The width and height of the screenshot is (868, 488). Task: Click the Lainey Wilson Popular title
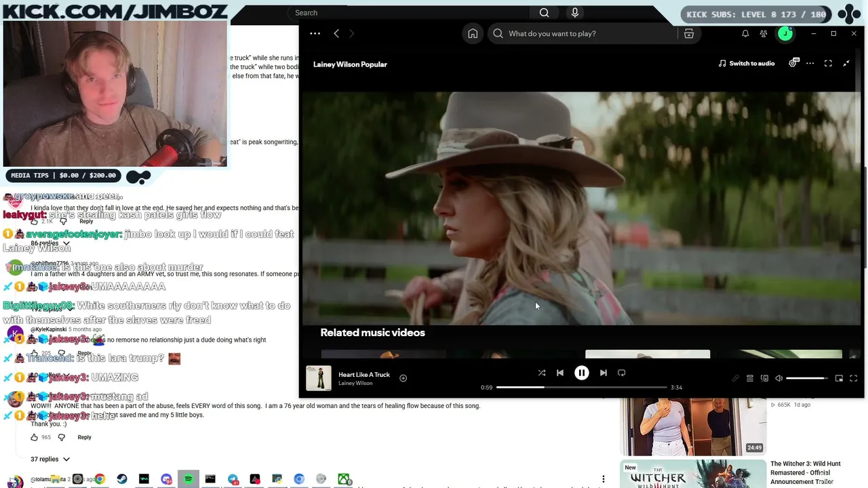pos(350,64)
